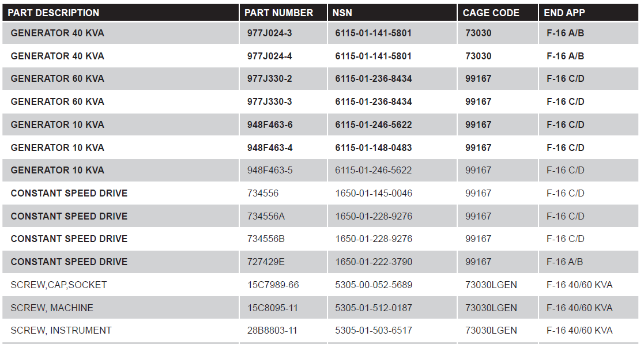This screenshot has height=344, width=644.
Task: Click NSN 1650-01-145-0046
Action: (x=374, y=193)
